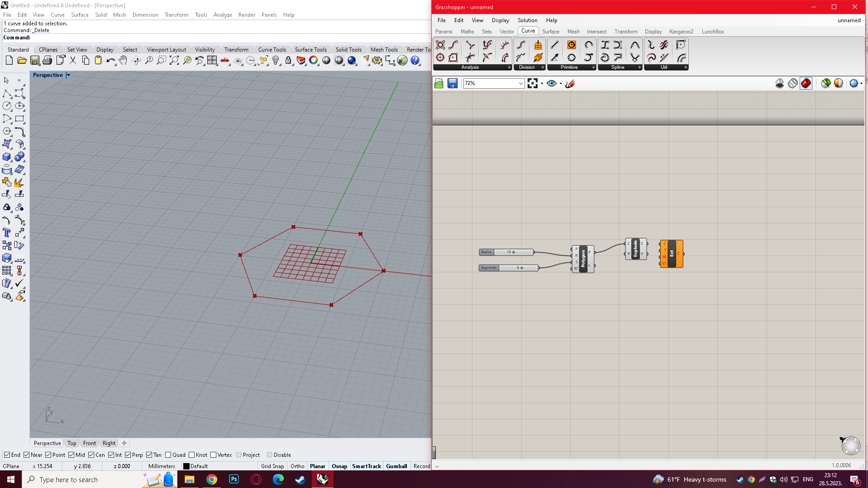The image size is (868, 488).
Task: Click the red car Set View icon
Action: point(225,60)
